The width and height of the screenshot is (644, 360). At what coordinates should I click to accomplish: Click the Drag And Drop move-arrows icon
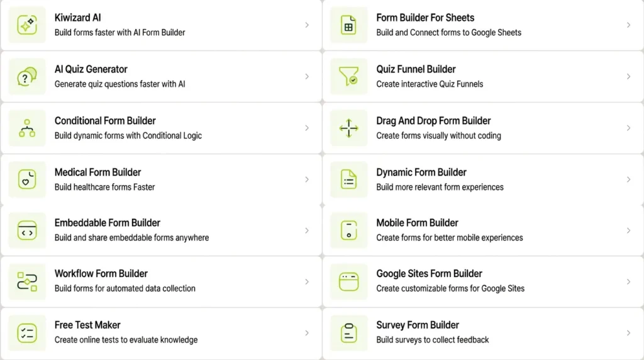coord(348,128)
